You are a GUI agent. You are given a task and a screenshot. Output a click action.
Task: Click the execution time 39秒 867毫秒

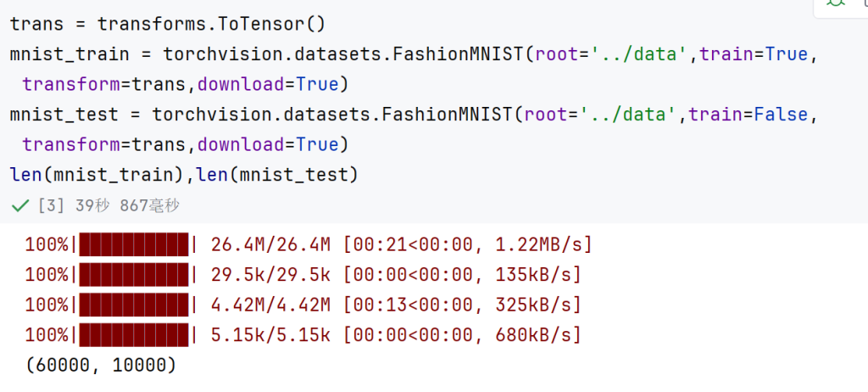coord(128,206)
